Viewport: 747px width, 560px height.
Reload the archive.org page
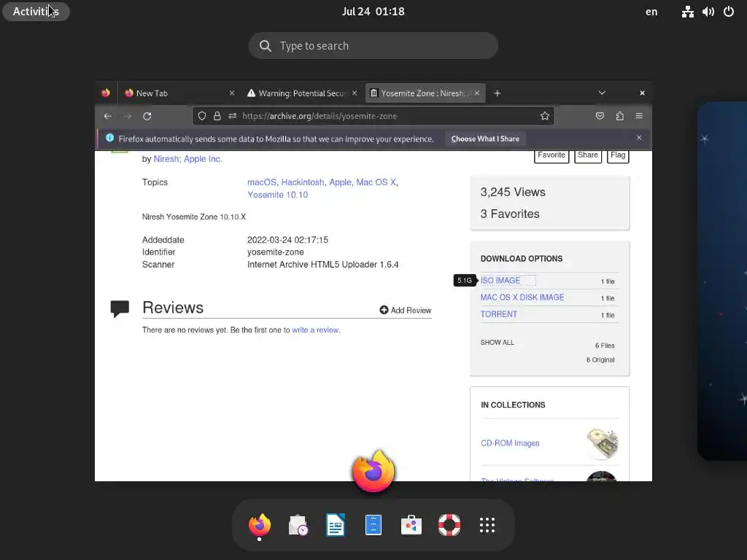click(147, 116)
